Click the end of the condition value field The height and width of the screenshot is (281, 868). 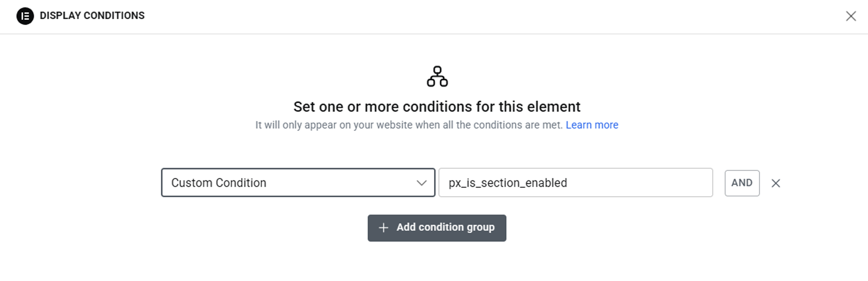tap(697, 183)
